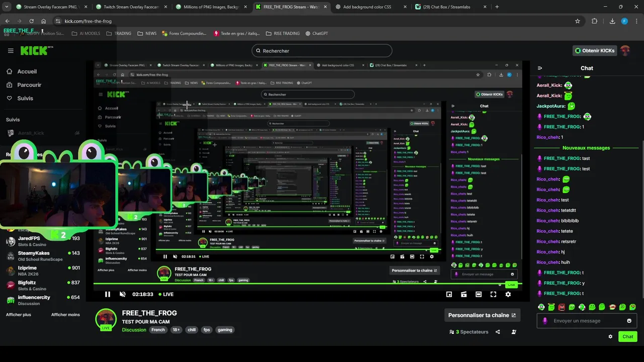Click the person icon next to share
This screenshot has height=362, width=644.
(x=514, y=332)
